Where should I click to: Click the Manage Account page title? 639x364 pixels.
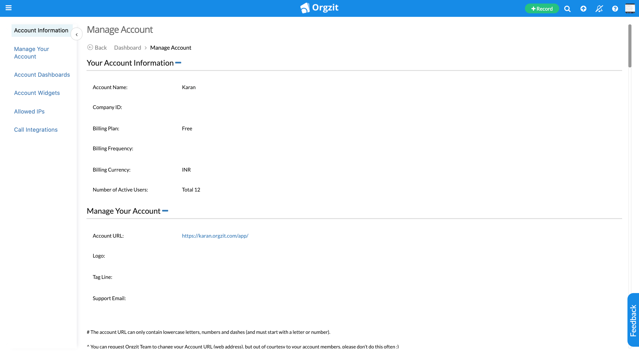coord(120,29)
